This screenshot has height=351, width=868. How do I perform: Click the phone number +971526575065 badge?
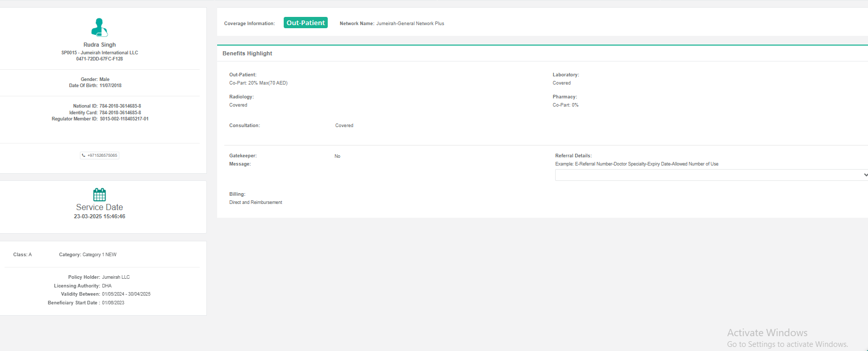tap(102, 155)
